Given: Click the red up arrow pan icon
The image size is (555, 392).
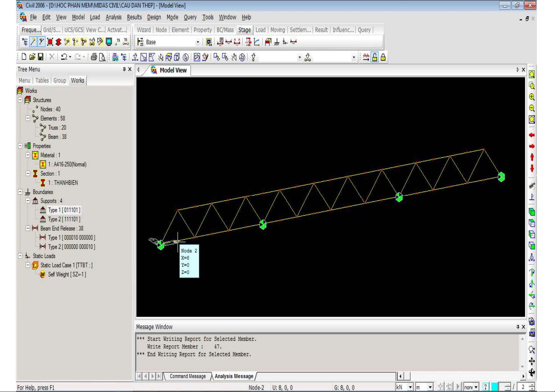Looking at the screenshot, I should pos(532,157).
